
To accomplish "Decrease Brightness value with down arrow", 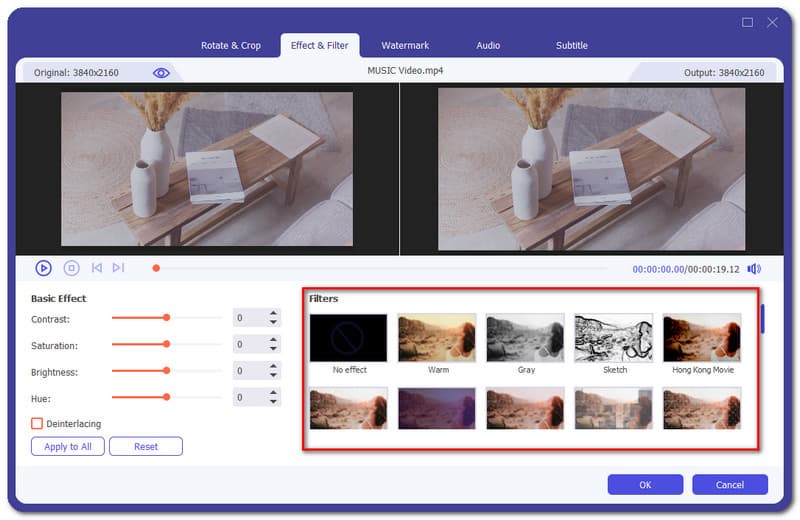I will (x=273, y=376).
